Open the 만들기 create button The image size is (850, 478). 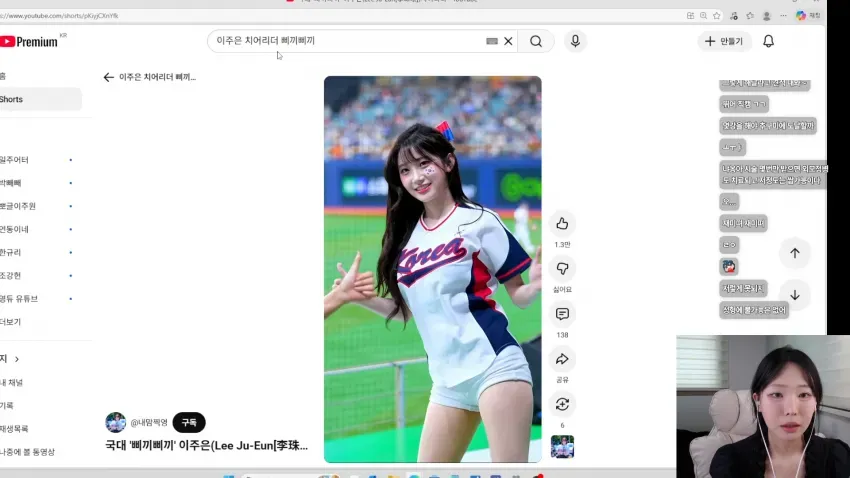point(724,41)
